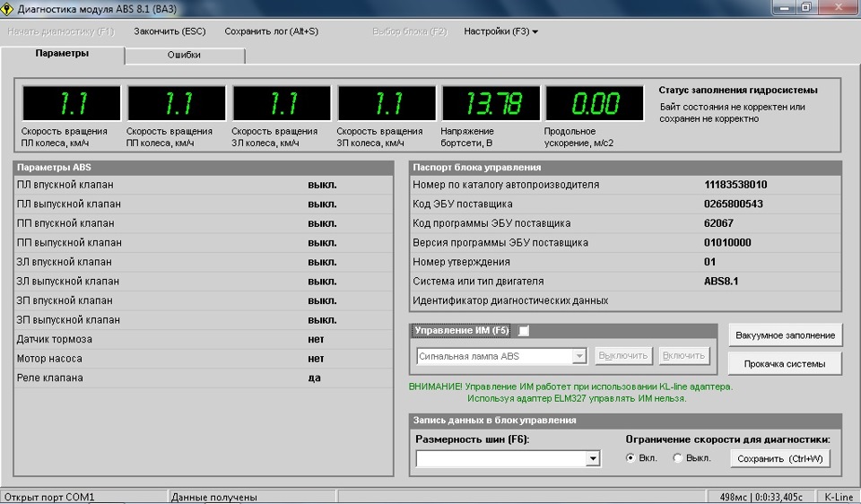Open the Настройки (F3) dropdown menu
Viewport: 861px width, 504px height.
point(500,31)
